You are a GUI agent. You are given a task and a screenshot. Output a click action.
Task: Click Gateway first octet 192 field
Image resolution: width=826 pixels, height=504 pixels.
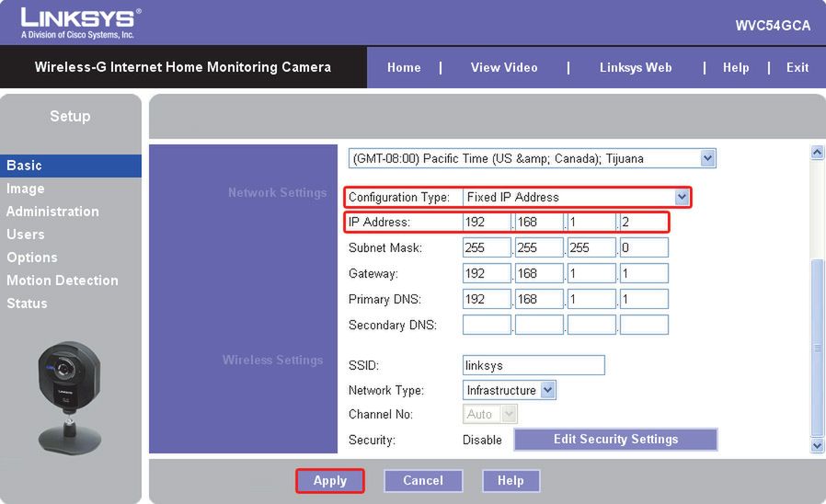point(487,273)
